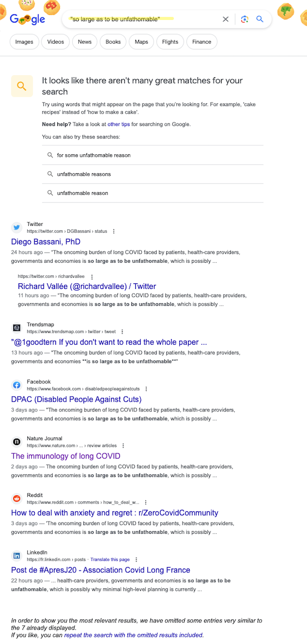Open options menu beside richardvallee URL
This screenshot has height=644, width=307.
click(92, 277)
